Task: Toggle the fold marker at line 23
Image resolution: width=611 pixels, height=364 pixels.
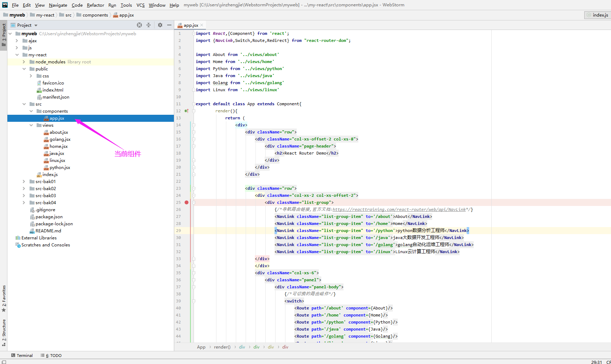Action: tap(194, 188)
